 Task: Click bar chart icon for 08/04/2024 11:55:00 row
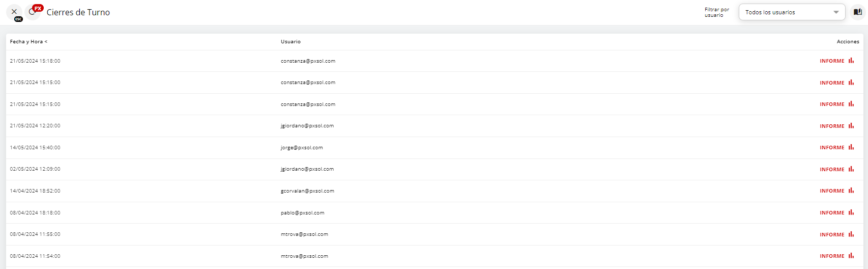[x=851, y=234]
